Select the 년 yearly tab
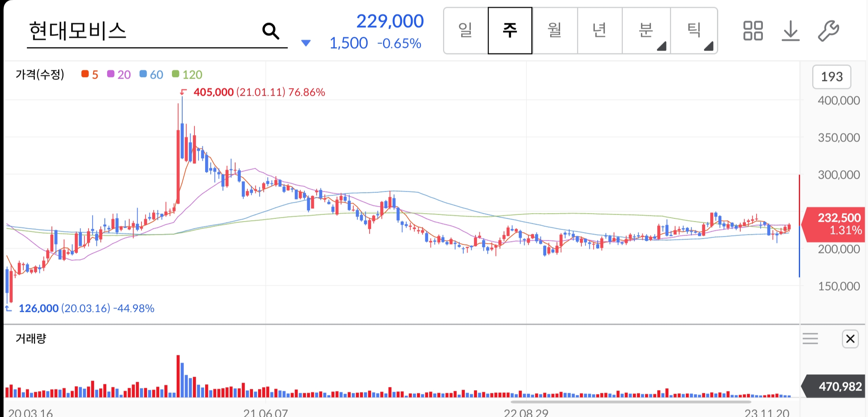Screen dimensions: 868x417 600,30
